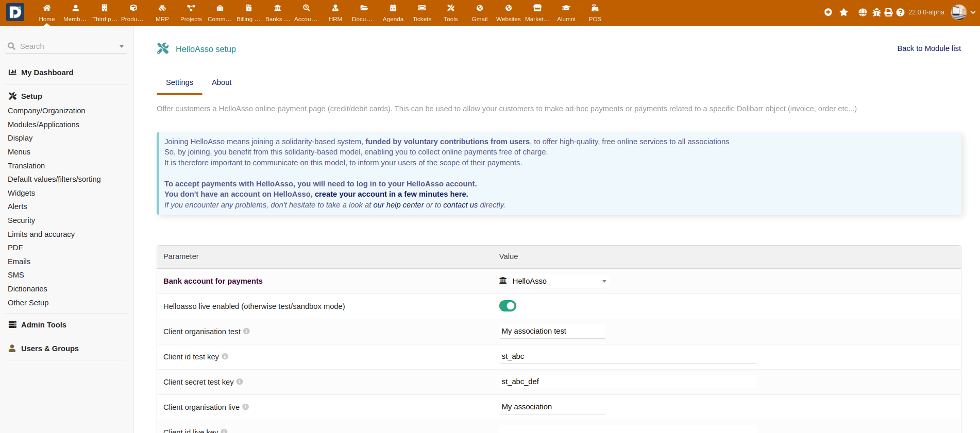The width and height of the screenshot is (980, 433).
Task: Open the Banks module icon
Action: pos(278,8)
